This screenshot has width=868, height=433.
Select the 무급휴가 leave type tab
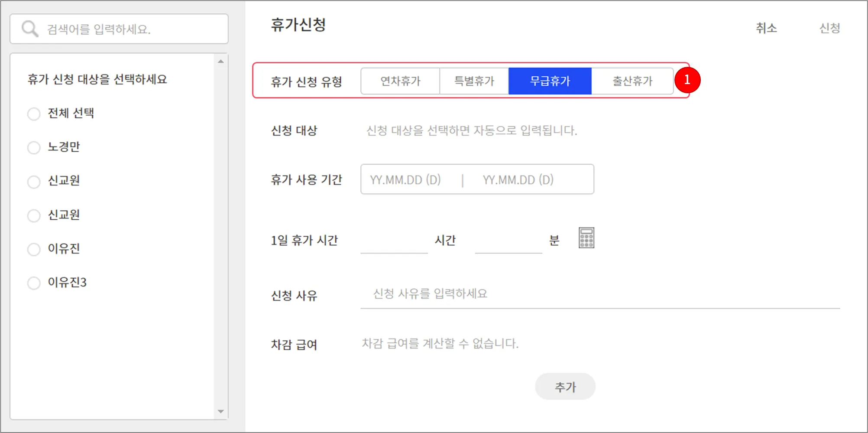pyautogui.click(x=550, y=81)
